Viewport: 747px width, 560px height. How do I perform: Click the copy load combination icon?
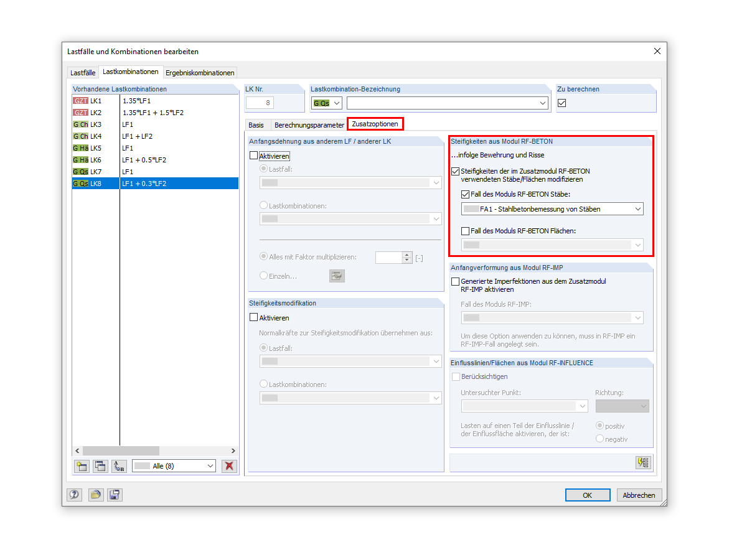point(100,465)
